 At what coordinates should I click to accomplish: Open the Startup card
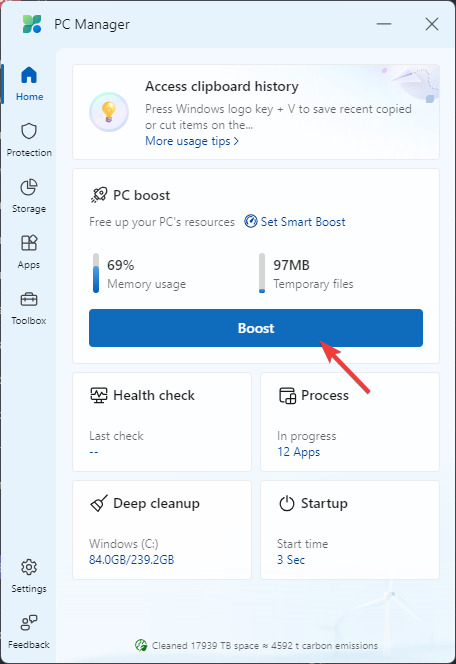[350, 530]
